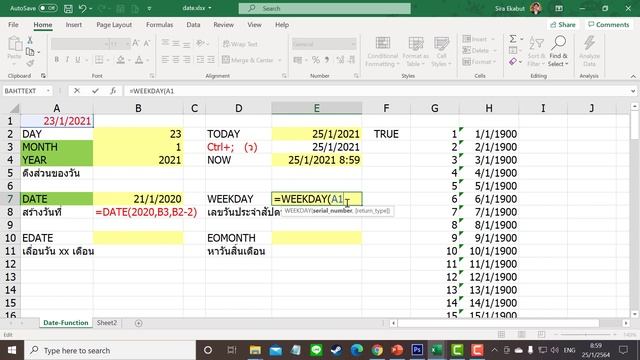Click the Share button
Viewport: 640px width, 360px height.
[562, 24]
